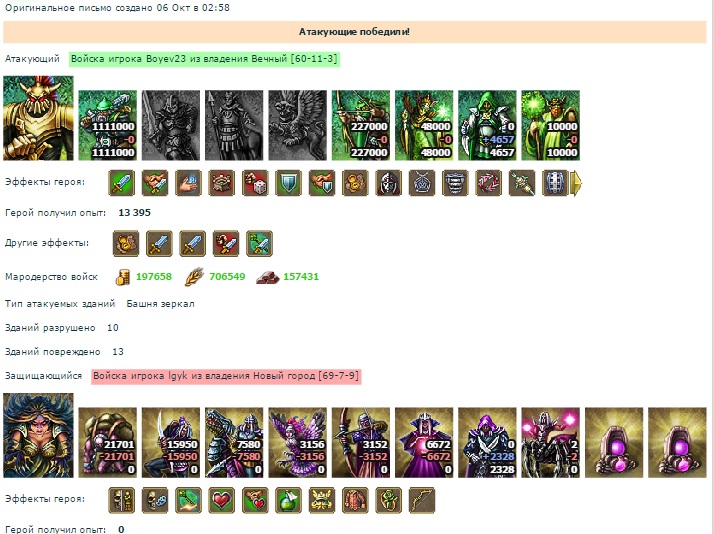Click the dice hero effect icon
714x534 pixels.
(255, 183)
